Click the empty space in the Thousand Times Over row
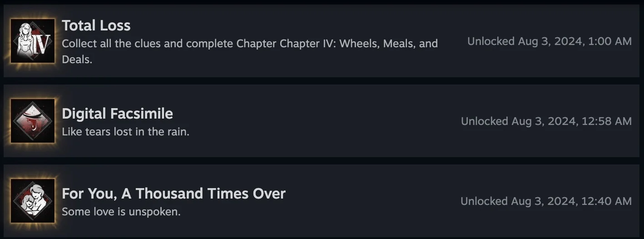The image size is (644, 239). pos(372,201)
